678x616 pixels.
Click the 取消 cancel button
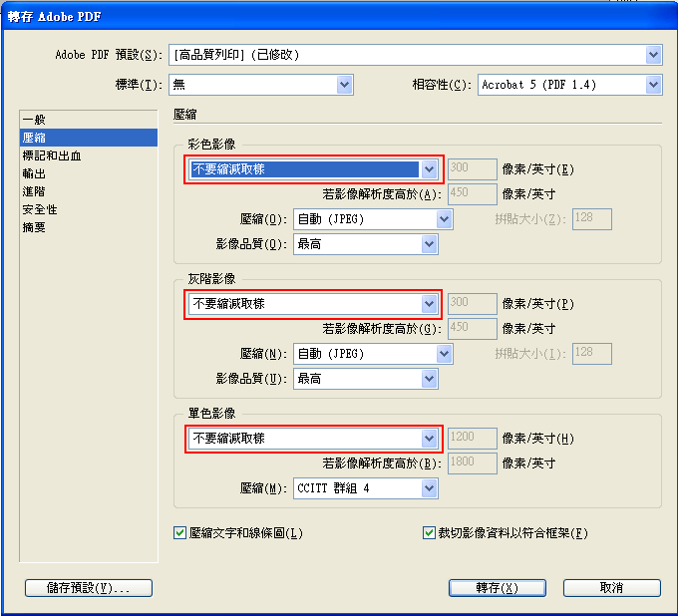[612, 588]
